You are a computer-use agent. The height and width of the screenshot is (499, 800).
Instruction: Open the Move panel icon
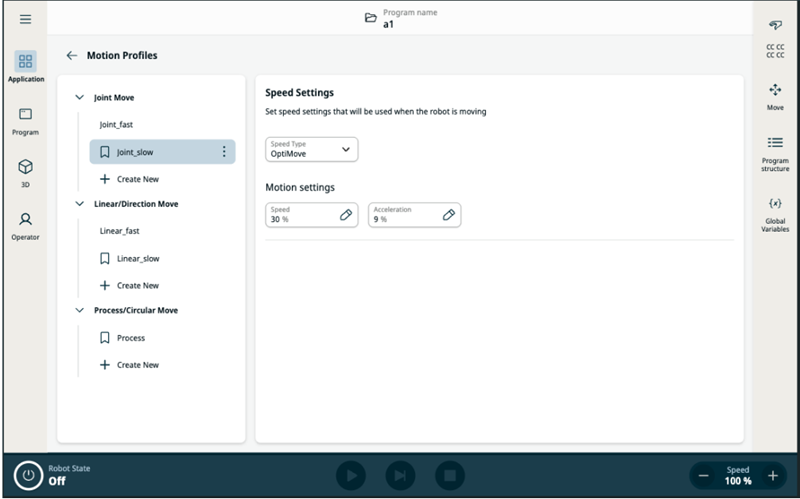coord(775,95)
